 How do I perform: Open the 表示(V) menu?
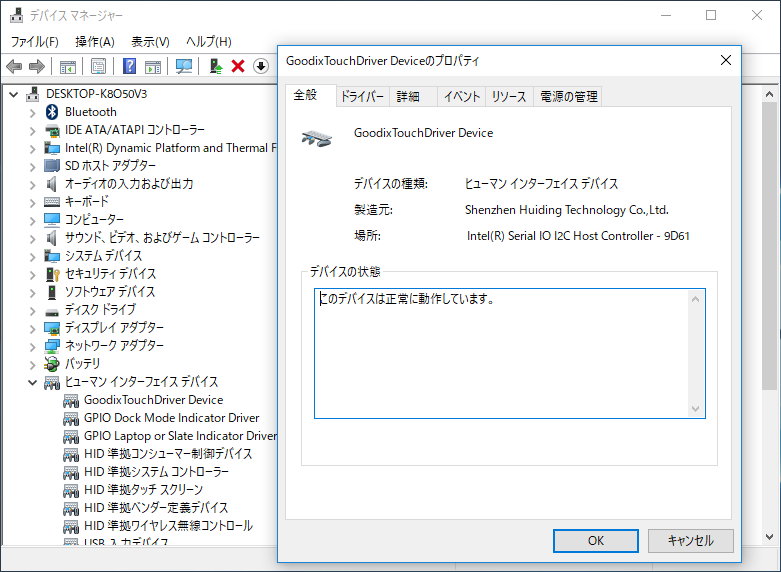pyautogui.click(x=150, y=41)
